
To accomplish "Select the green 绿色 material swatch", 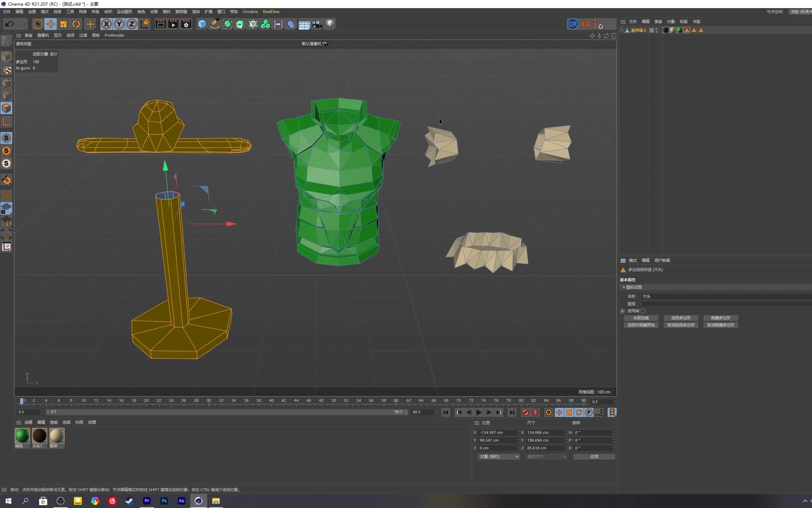I will click(22, 436).
